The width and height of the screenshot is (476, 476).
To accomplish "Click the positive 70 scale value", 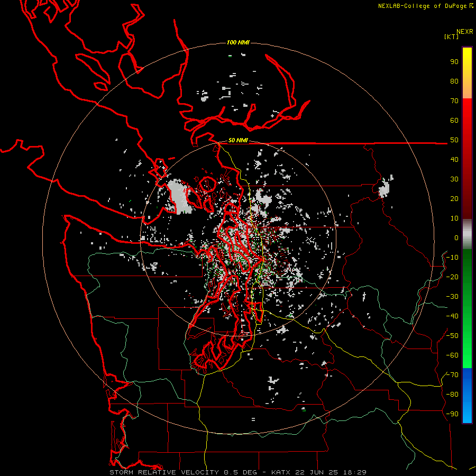I will (454, 101).
